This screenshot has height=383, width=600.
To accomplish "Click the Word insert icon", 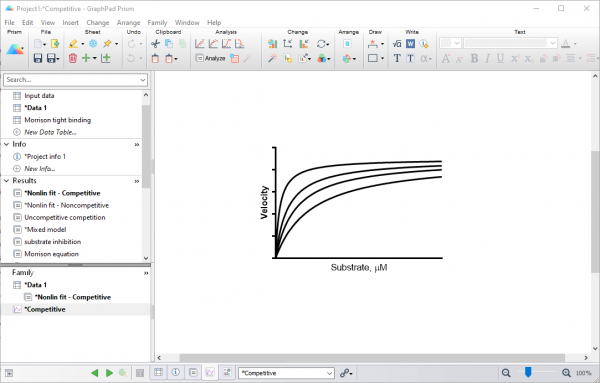I will click(410, 44).
